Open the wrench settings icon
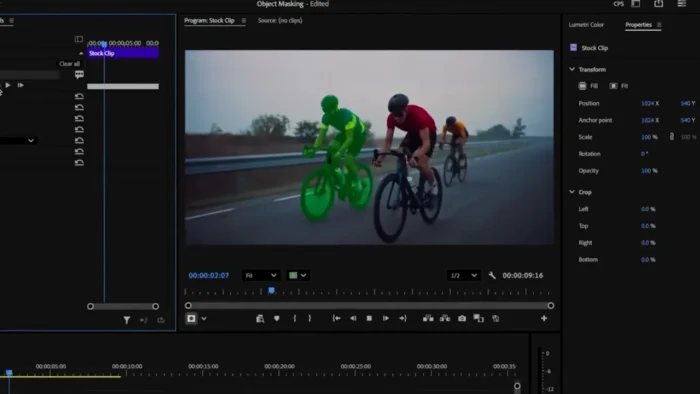 click(492, 275)
